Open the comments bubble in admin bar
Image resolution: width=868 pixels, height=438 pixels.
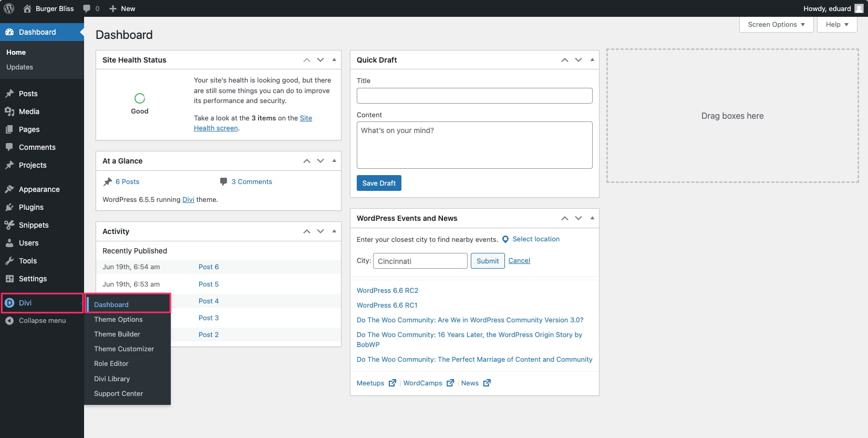coord(87,8)
